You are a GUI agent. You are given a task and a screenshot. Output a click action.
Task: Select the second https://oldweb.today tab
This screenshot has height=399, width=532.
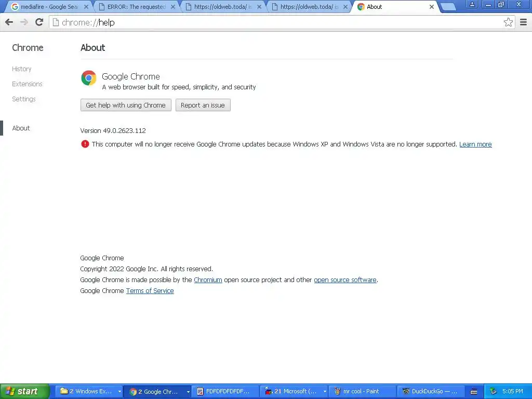pyautogui.click(x=309, y=7)
